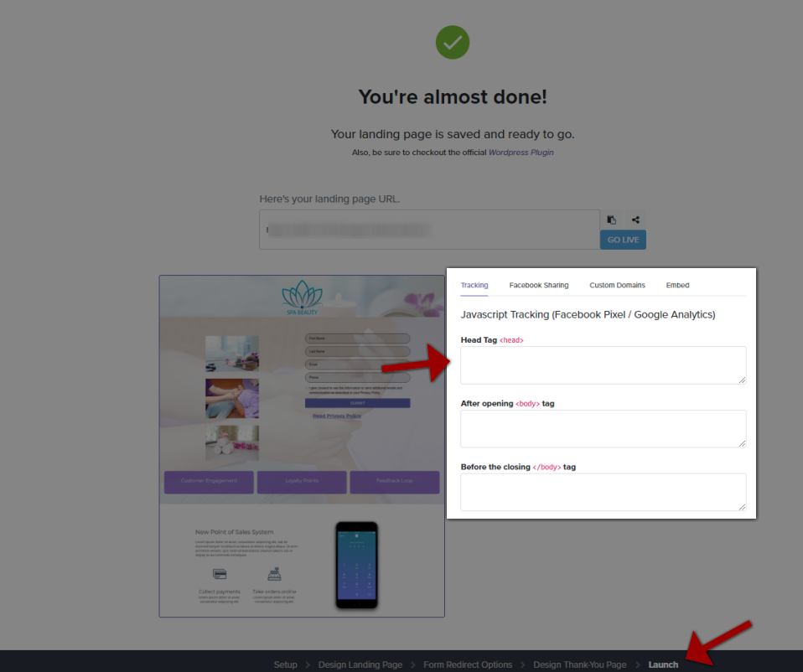Copy the landing page URL icon
This screenshot has height=672, width=803.
[611, 220]
